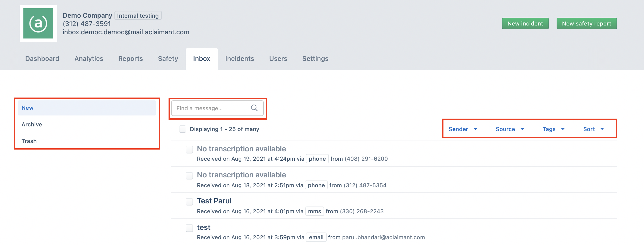This screenshot has height=245, width=644.
Task: Click the inbox.democ.democ@mail.aclaimant.com address
Action: click(126, 32)
